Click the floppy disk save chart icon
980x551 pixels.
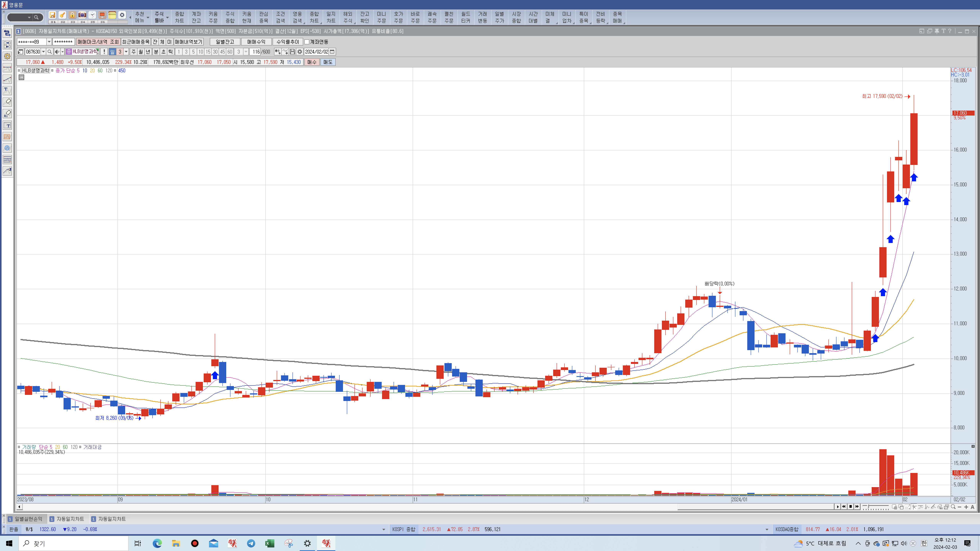tap(292, 52)
